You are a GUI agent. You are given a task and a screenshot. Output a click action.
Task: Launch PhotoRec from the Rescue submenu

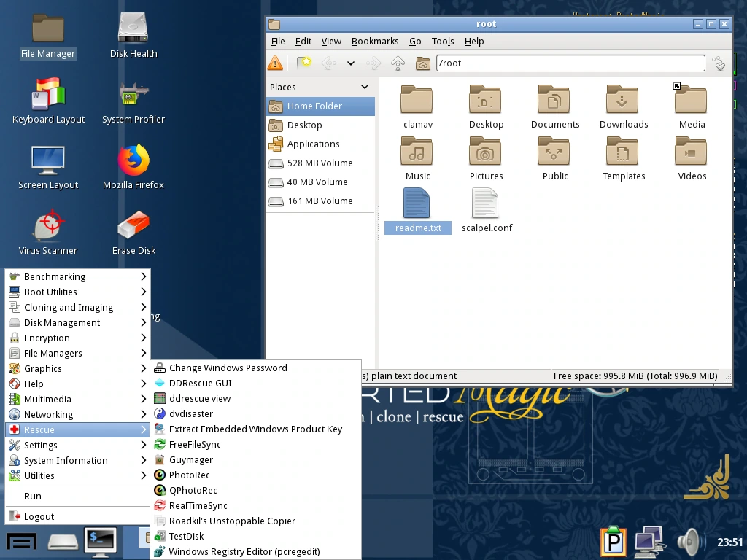(256, 475)
